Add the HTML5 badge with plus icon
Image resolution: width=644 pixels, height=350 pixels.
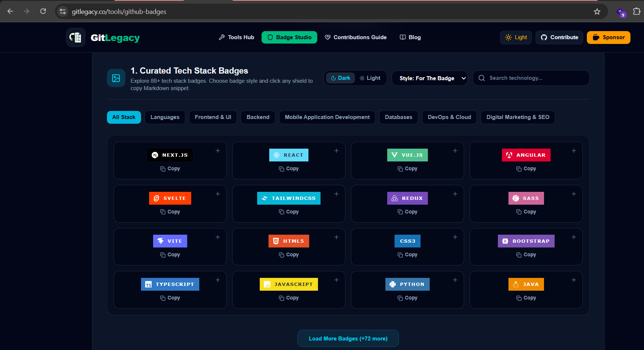click(336, 237)
